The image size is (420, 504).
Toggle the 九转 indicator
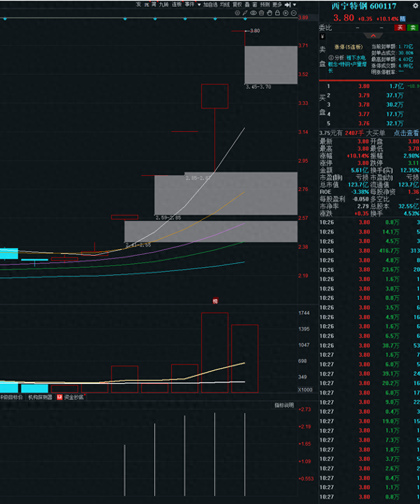164,5
